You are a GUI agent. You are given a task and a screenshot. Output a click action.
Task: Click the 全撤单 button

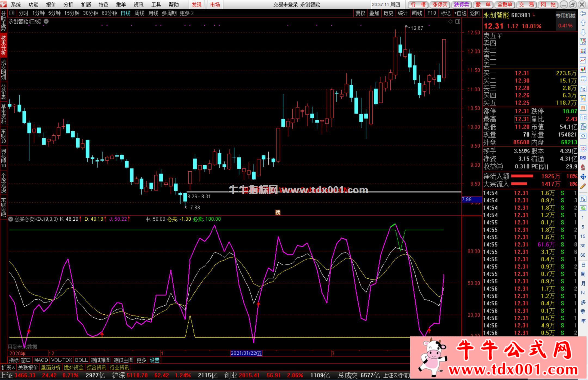(x=505, y=5)
